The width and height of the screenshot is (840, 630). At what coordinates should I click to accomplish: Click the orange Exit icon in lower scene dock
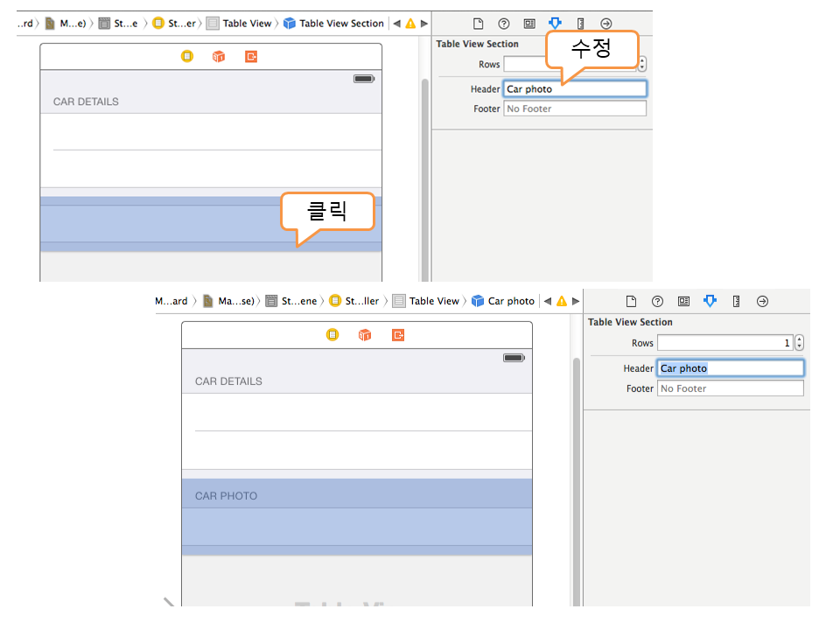tap(398, 335)
